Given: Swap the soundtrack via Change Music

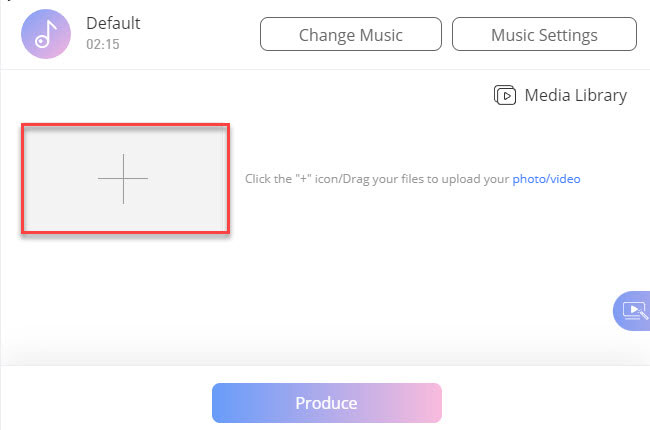Looking at the screenshot, I should 350,35.
